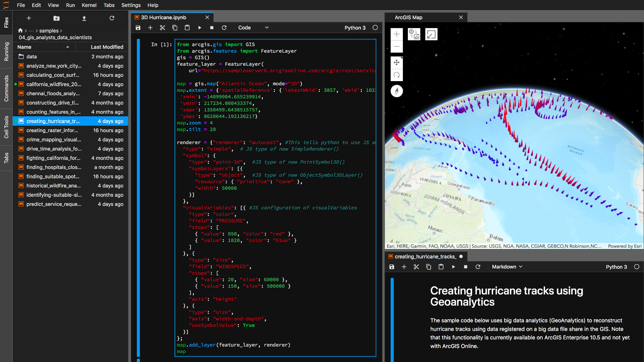
Task: Expand the breadcrumb ellipsis in the file path
Action: 31,31
